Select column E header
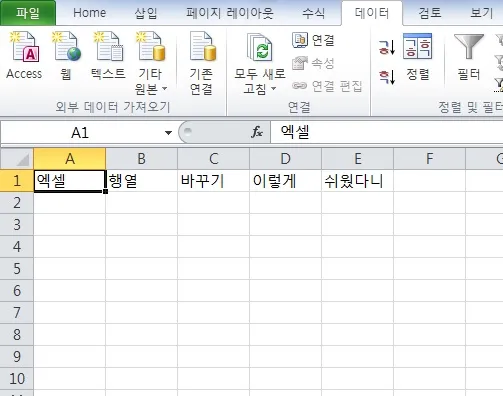This screenshot has height=396, width=503. click(x=358, y=159)
